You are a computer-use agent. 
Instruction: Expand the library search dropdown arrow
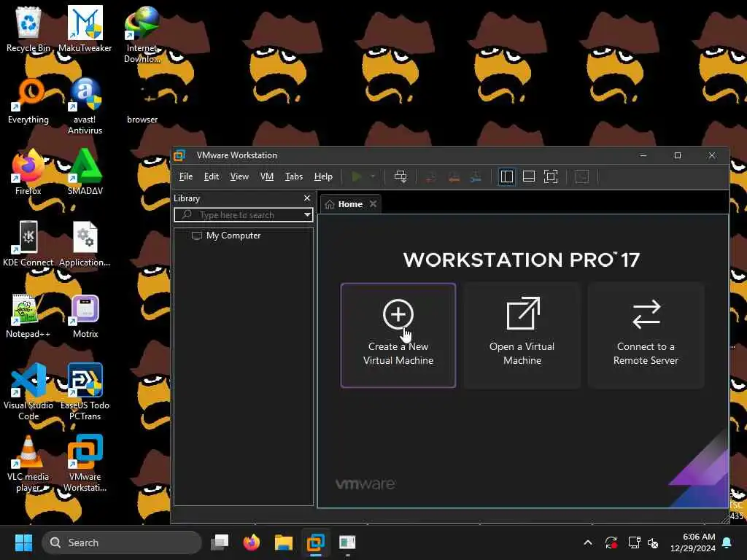pyautogui.click(x=307, y=215)
